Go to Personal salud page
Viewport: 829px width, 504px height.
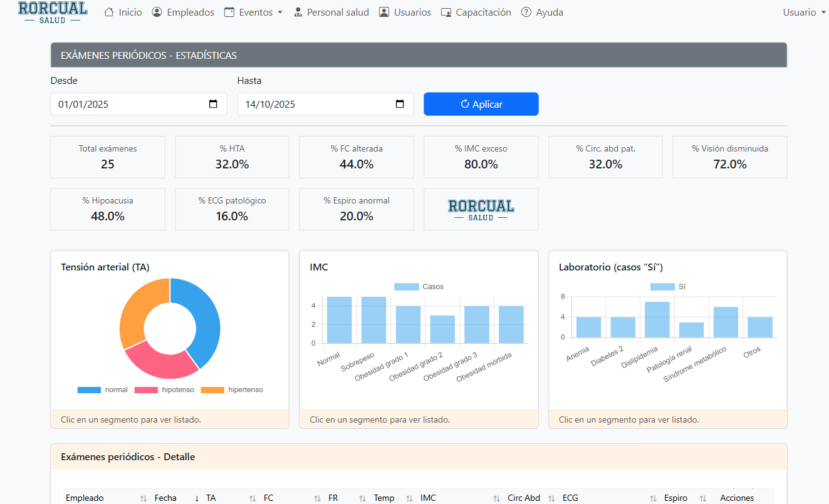331,13
